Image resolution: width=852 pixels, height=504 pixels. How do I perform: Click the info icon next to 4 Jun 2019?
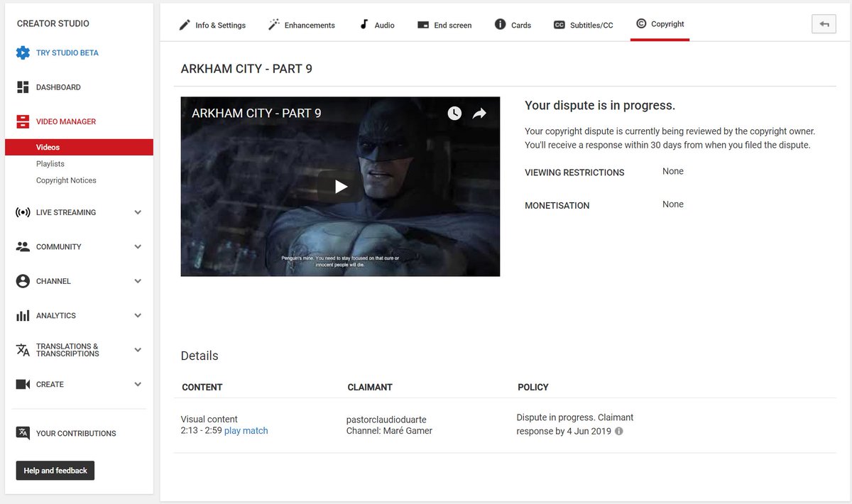point(618,431)
